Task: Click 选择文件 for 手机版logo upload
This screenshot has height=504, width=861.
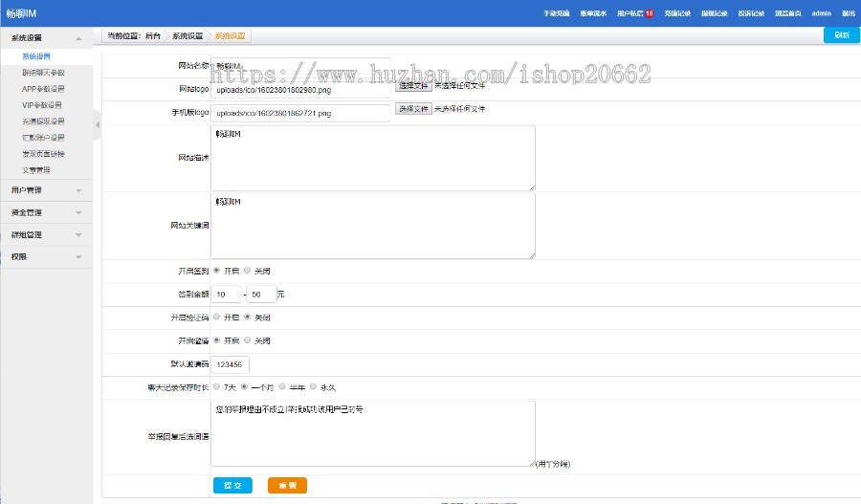Action: pyautogui.click(x=413, y=109)
